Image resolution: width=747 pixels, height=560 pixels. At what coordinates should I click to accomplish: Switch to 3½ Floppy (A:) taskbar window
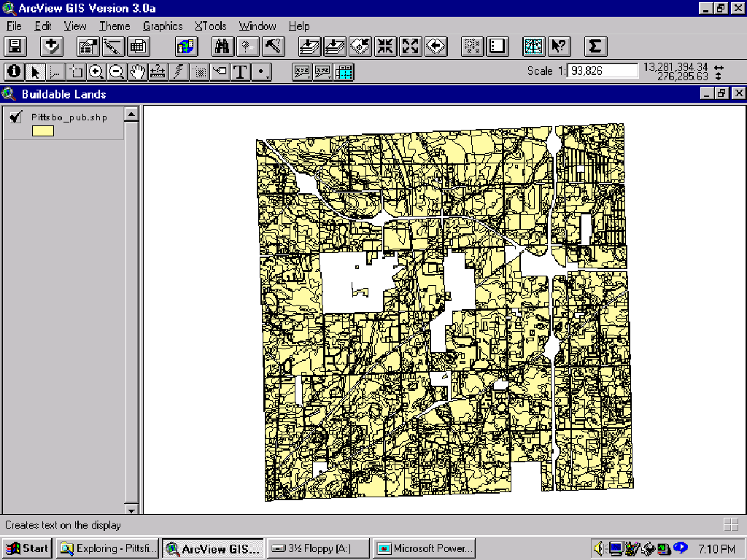coord(318,548)
